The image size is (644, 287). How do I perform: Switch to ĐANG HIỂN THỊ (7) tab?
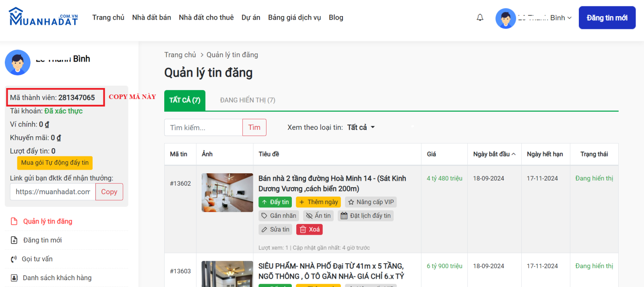248,100
